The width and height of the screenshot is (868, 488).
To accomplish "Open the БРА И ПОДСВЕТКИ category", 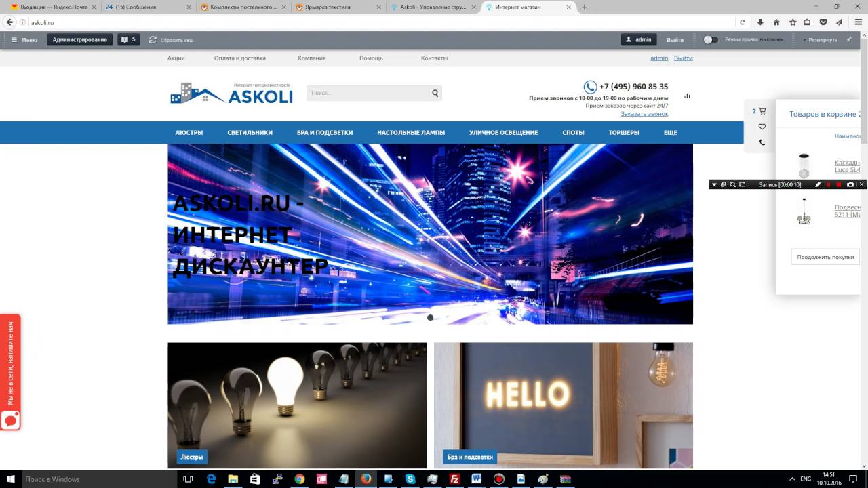I will pos(325,132).
